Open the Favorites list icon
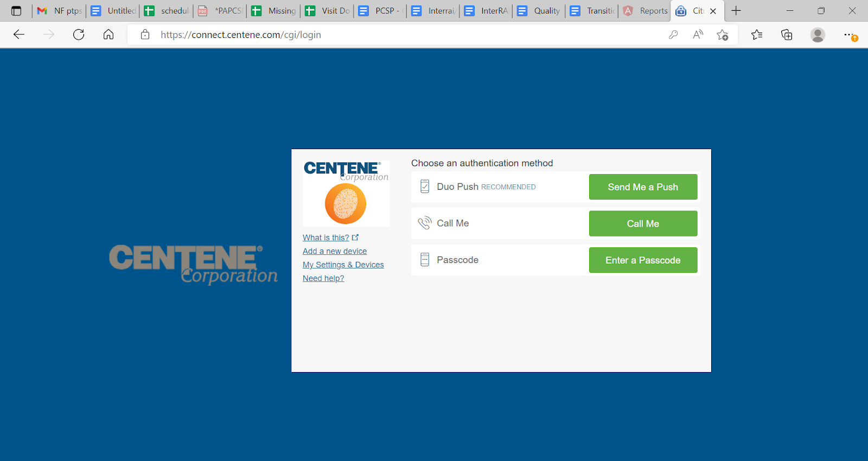868x461 pixels. pos(757,35)
